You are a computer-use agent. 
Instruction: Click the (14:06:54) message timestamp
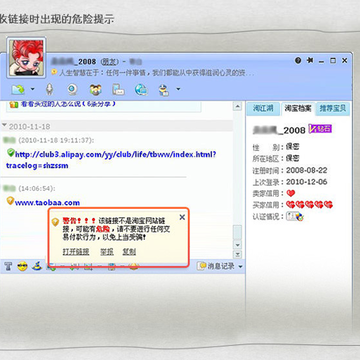click(x=36, y=189)
